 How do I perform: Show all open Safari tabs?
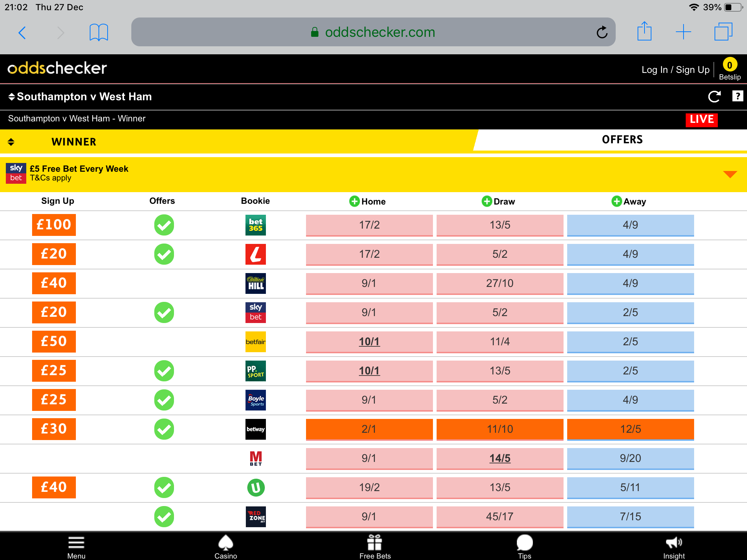pyautogui.click(x=723, y=32)
